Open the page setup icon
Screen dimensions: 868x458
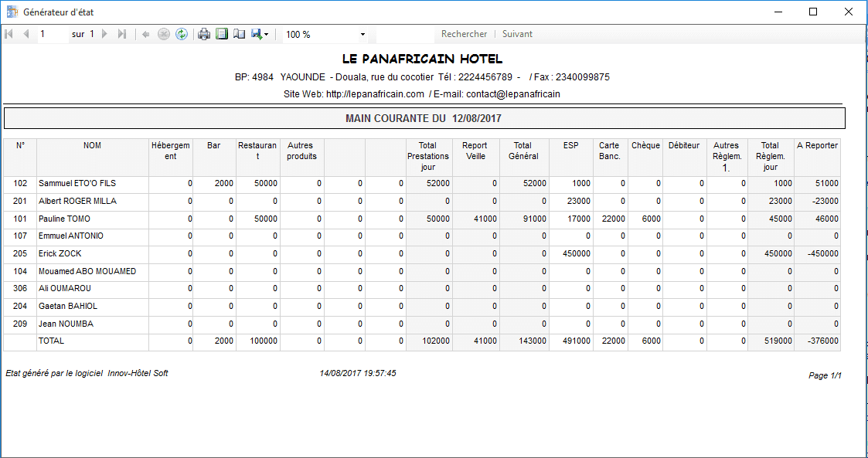pyautogui.click(x=239, y=34)
